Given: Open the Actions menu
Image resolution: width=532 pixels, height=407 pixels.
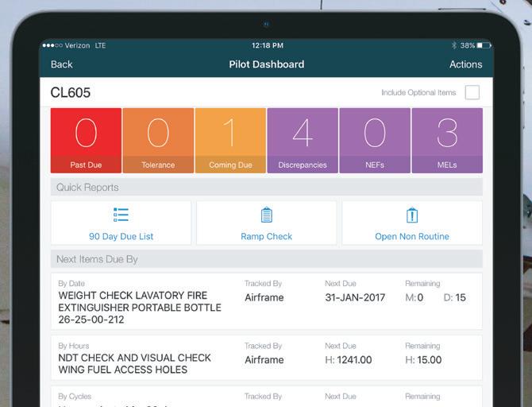Looking at the screenshot, I should 465,64.
